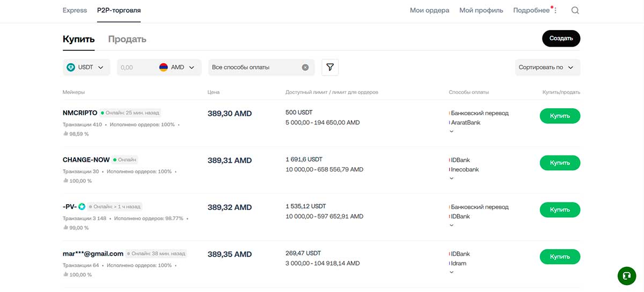The height and width of the screenshot is (292, 644).
Task: Click Idram payment method
Action: coord(459,264)
